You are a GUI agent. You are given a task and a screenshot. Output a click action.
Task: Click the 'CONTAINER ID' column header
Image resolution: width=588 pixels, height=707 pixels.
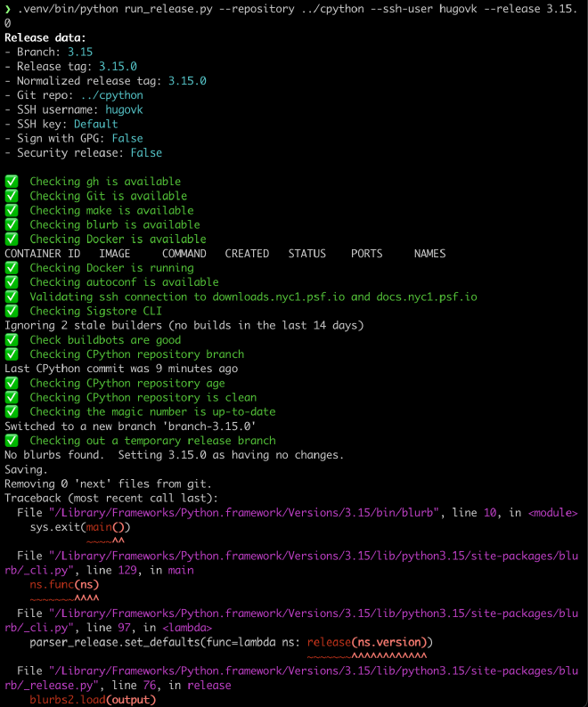pyautogui.click(x=43, y=254)
